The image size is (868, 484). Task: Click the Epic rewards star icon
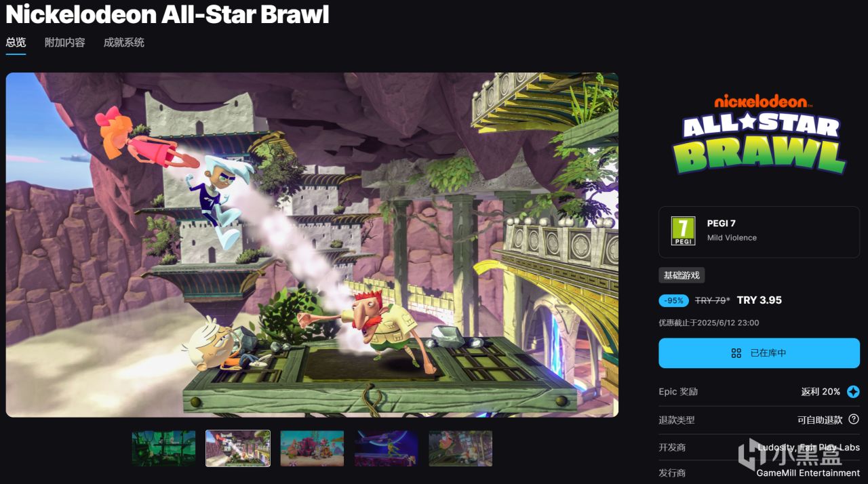tap(853, 392)
